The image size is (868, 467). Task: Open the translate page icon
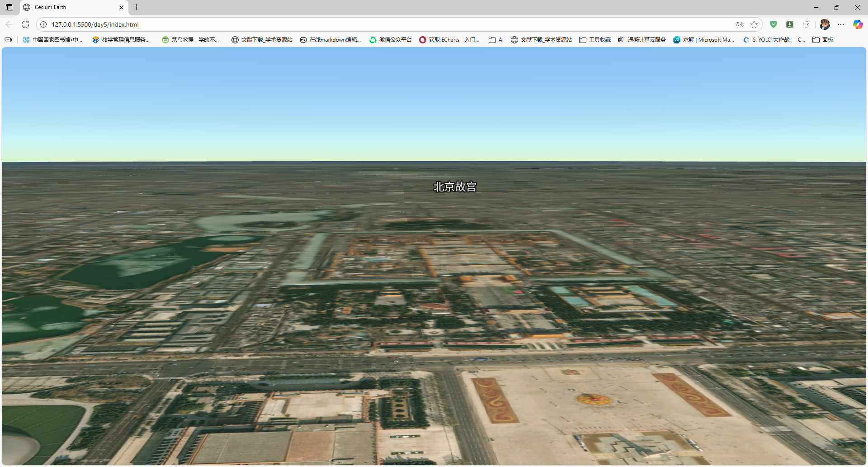pos(740,24)
